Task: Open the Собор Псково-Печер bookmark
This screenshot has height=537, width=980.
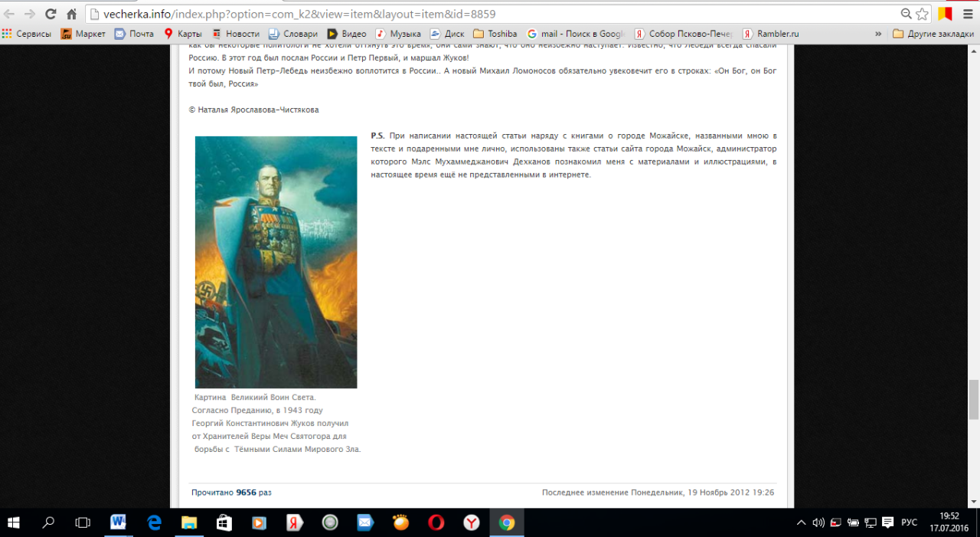Action: [683, 34]
